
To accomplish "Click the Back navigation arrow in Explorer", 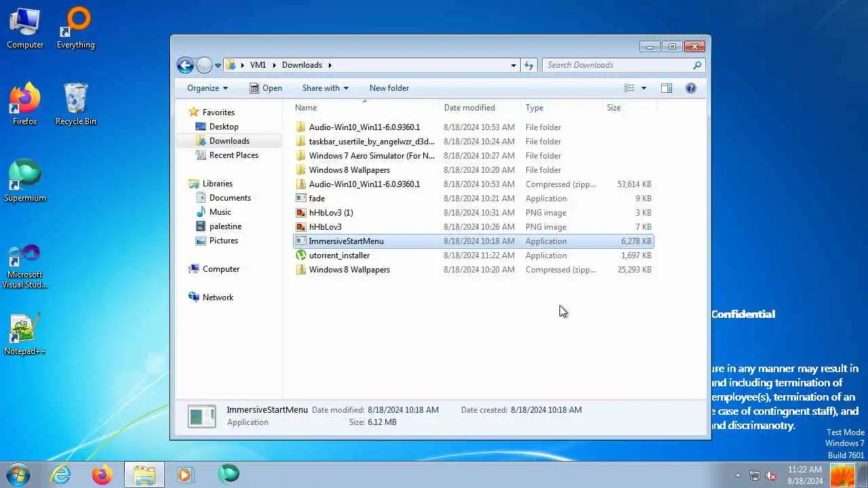I will [x=185, y=65].
